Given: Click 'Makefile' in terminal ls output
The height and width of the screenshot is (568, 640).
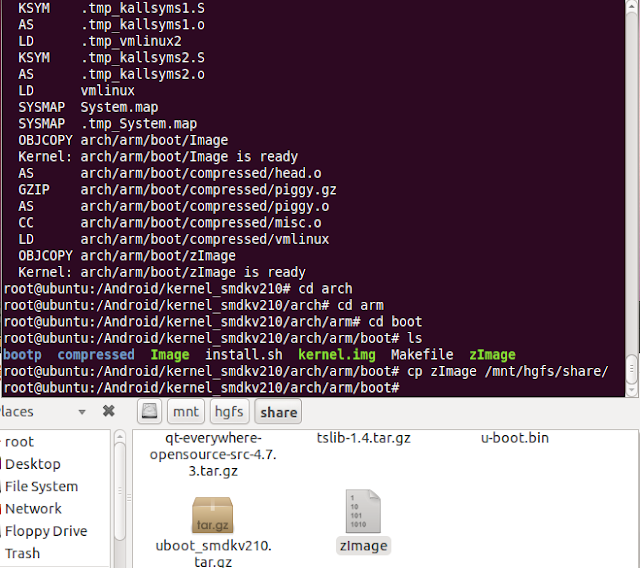Looking at the screenshot, I should point(422,355).
